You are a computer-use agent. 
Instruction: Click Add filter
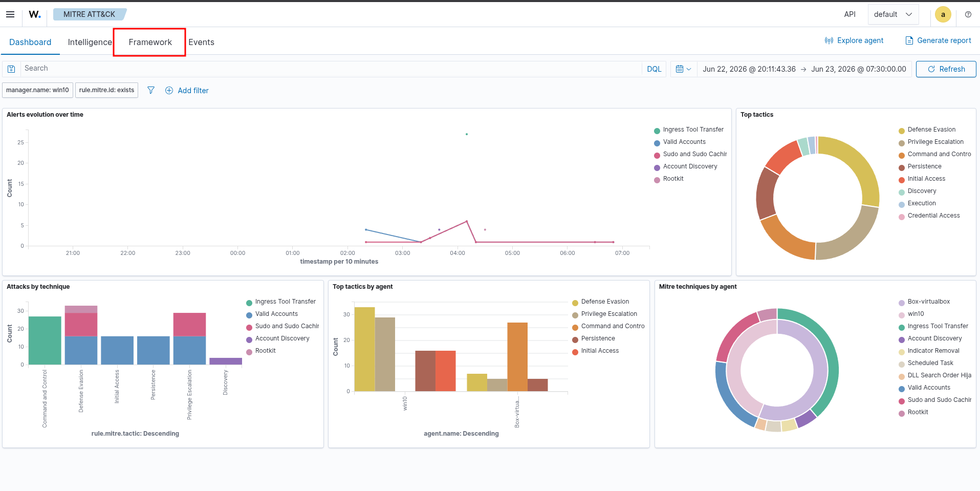tap(187, 91)
